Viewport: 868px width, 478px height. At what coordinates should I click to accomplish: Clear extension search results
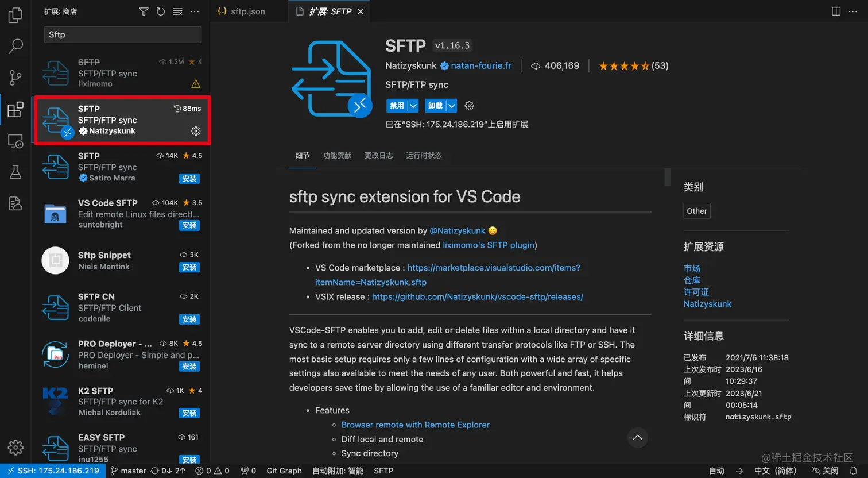(x=178, y=11)
